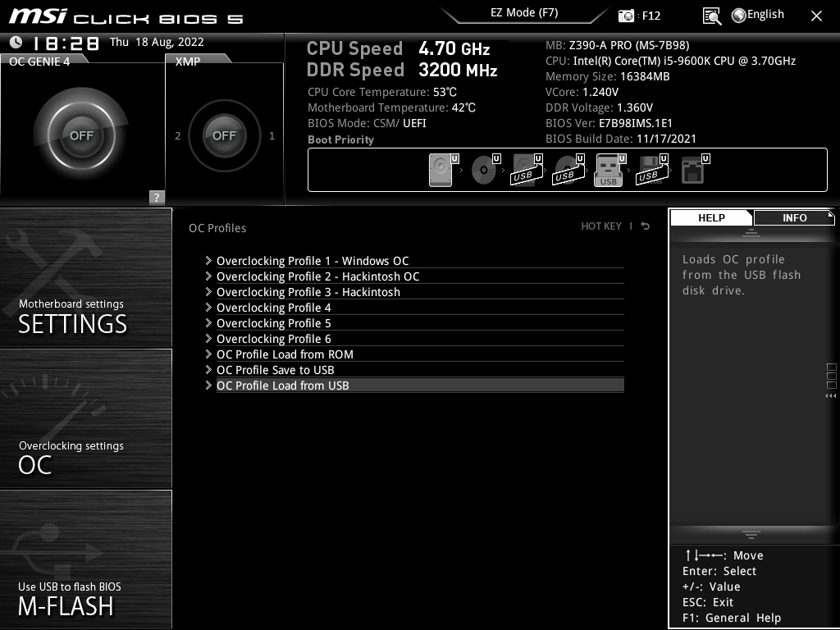Click the help panel bottom scroll handle
Screen dimensions: 840x630
[751, 535]
